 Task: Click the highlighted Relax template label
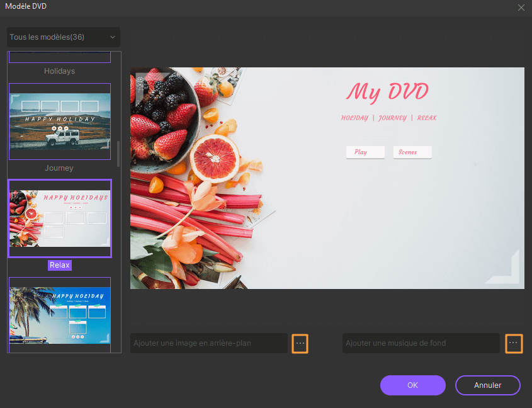[60, 265]
